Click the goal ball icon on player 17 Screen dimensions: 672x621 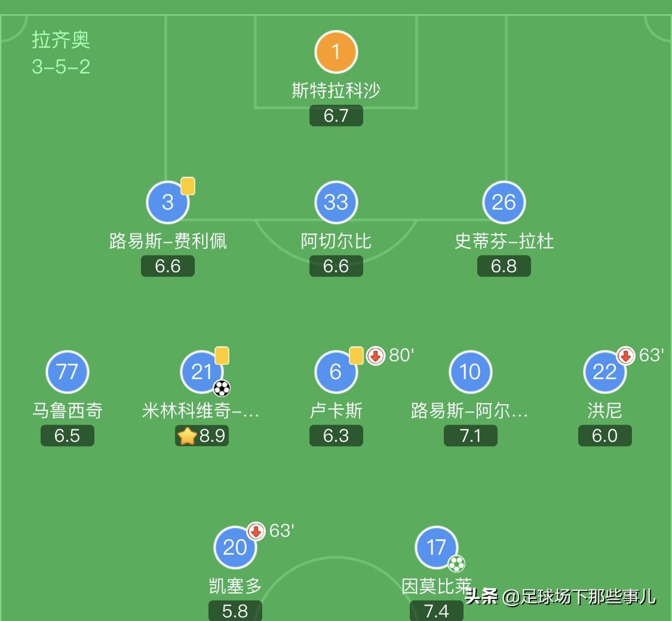pos(456,564)
